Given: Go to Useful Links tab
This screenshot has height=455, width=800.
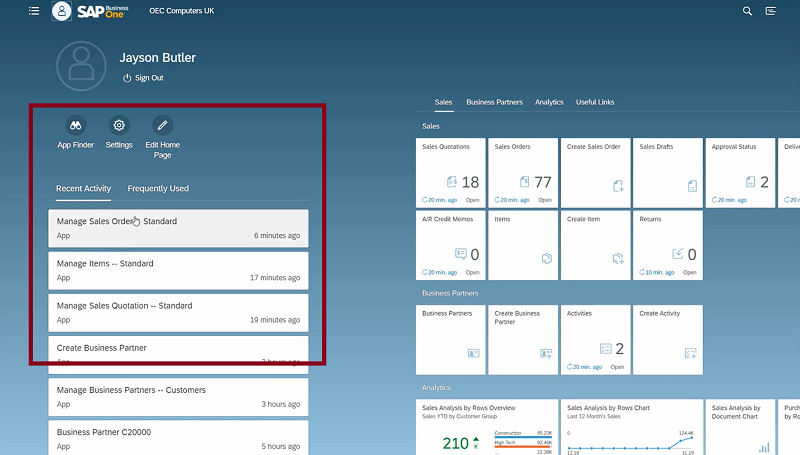Looking at the screenshot, I should (x=595, y=102).
